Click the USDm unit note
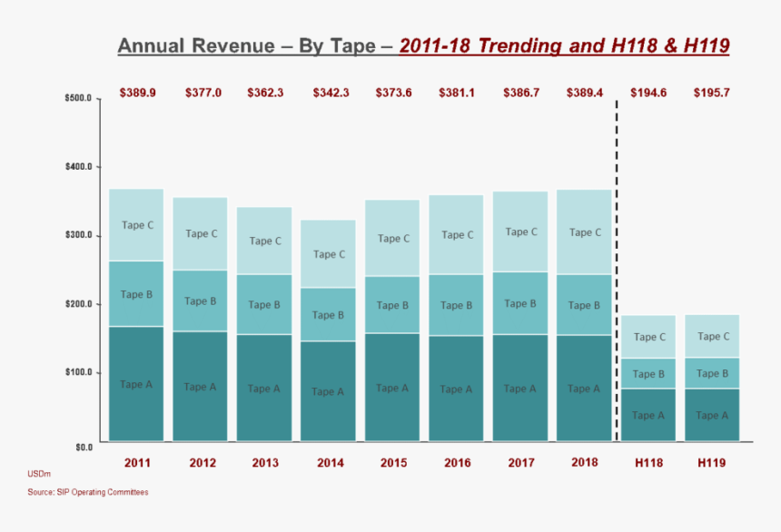Screen dimensions: 781x532 coord(39,474)
